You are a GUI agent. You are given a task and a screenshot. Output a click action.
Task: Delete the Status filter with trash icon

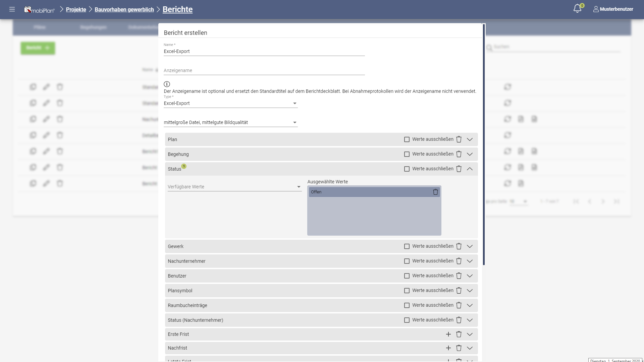[459, 169]
